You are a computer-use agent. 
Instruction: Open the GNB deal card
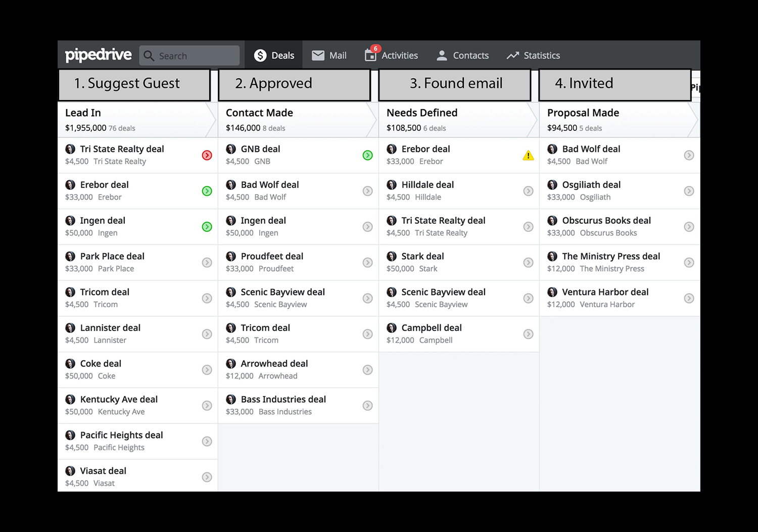click(x=298, y=155)
